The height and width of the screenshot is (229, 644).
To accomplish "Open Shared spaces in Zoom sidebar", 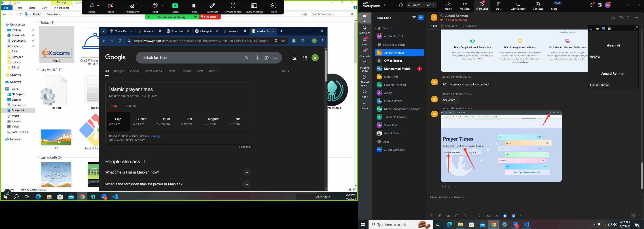I will click(365, 81).
